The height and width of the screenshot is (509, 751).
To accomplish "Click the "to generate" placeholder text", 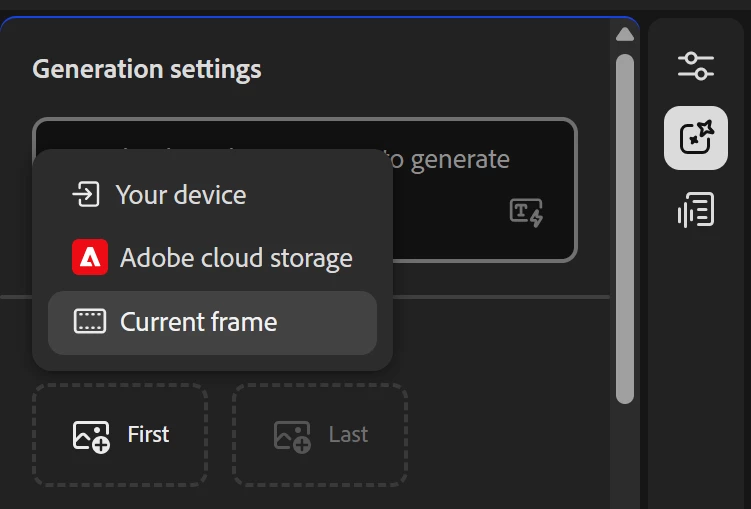I will 446,159.
